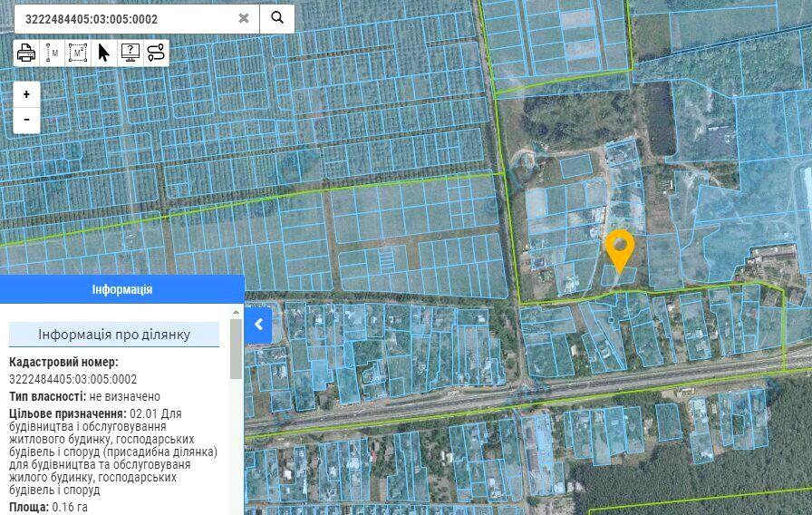Clear the cadastral number search field
Viewport: 812px width, 515px height.
(x=244, y=18)
